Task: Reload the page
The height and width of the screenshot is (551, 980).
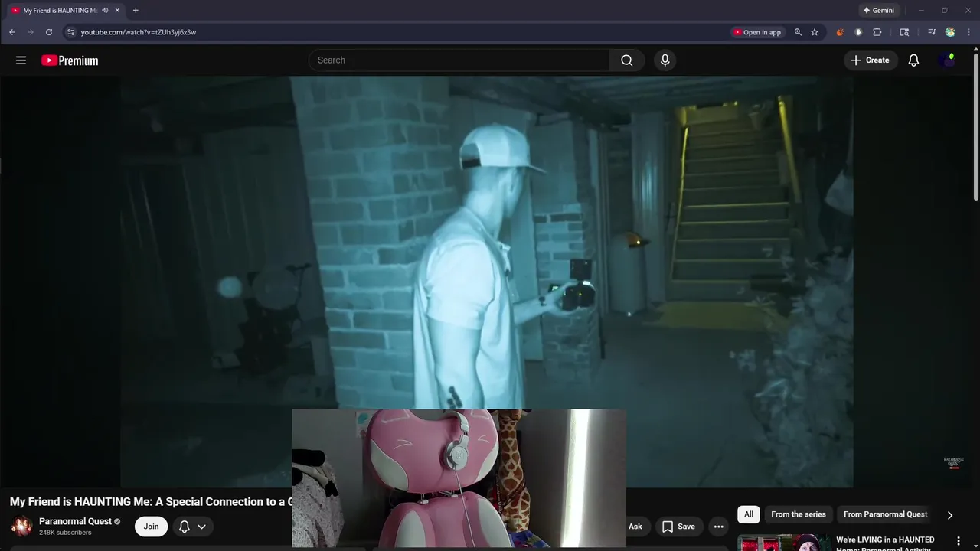Action: (49, 32)
